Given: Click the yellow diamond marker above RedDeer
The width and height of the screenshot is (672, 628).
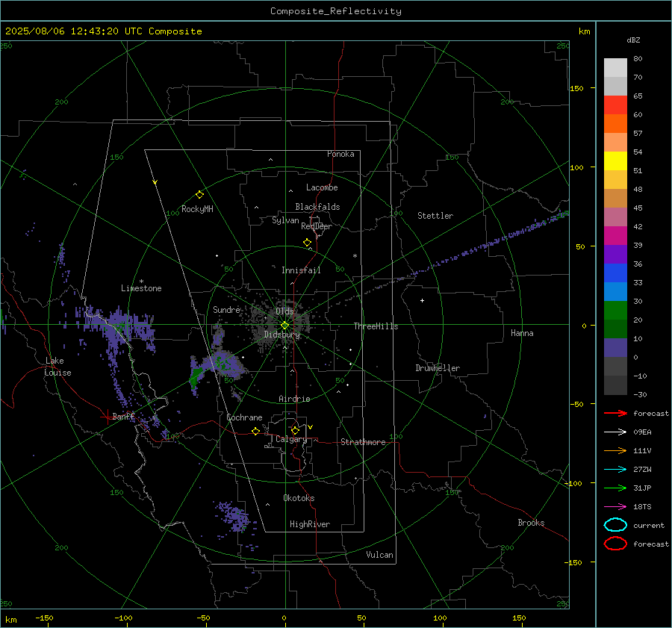Looking at the screenshot, I should (x=307, y=243).
